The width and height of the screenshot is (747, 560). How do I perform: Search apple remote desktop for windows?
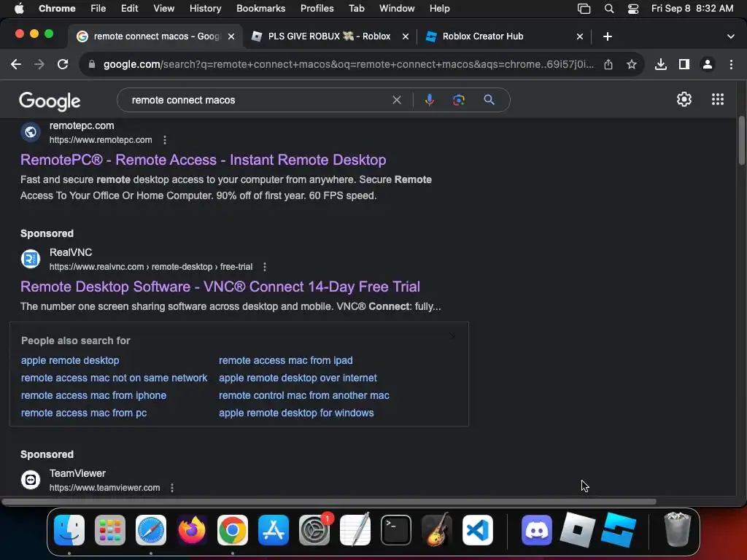[x=296, y=413]
